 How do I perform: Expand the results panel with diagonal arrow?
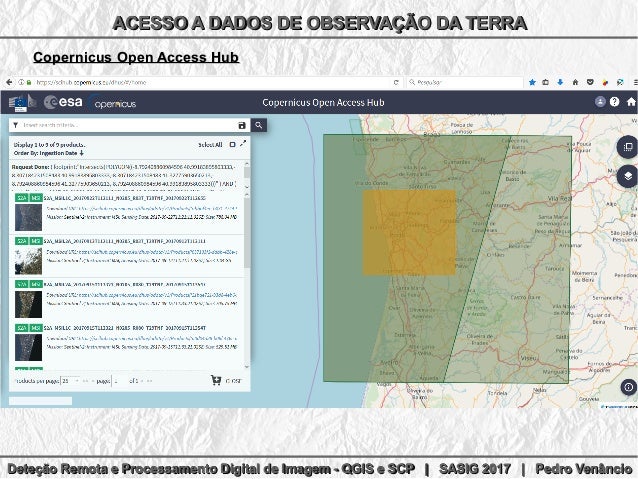(243, 144)
